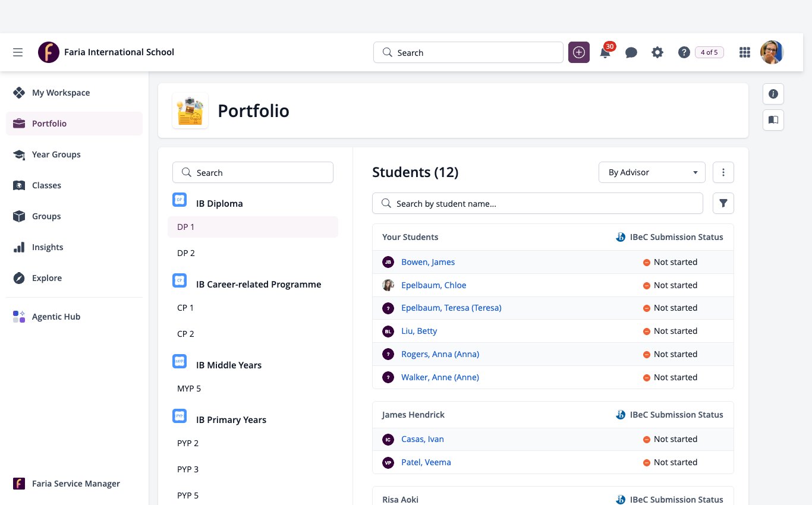Open the By Advisor dropdown
The height and width of the screenshot is (505, 812).
[x=652, y=172]
